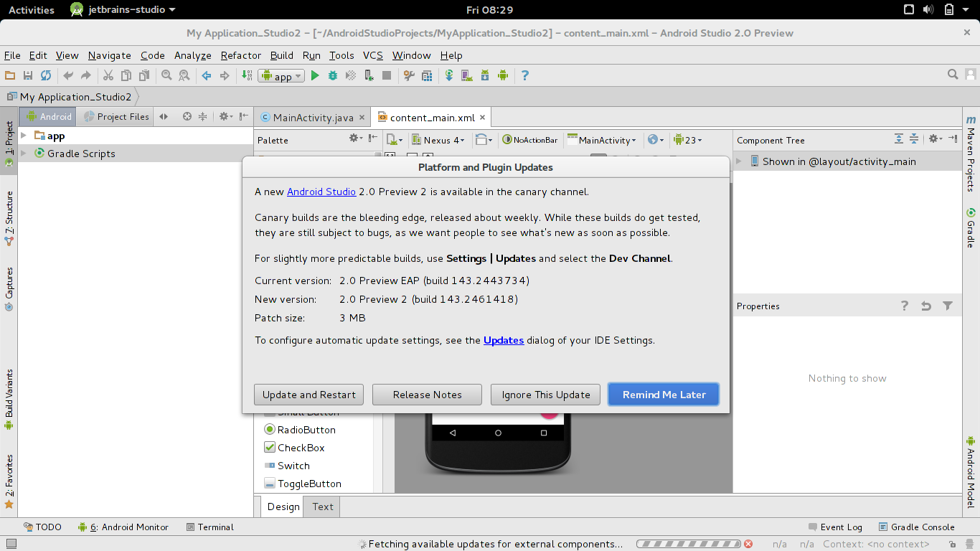Expand the app folder tree node

click(x=24, y=136)
